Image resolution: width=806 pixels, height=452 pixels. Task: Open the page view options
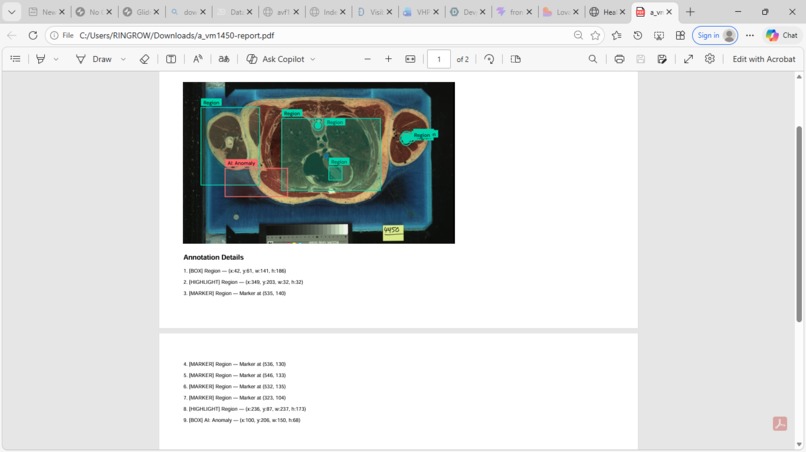(x=516, y=59)
